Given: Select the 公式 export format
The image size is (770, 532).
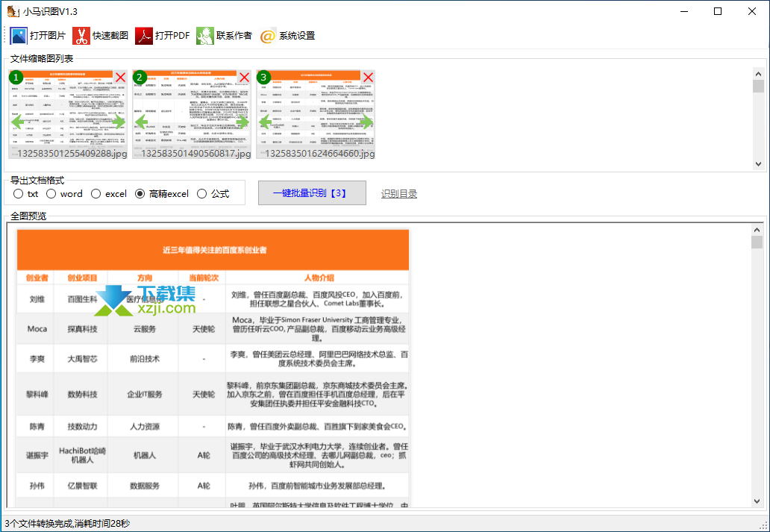Looking at the screenshot, I should [x=213, y=194].
